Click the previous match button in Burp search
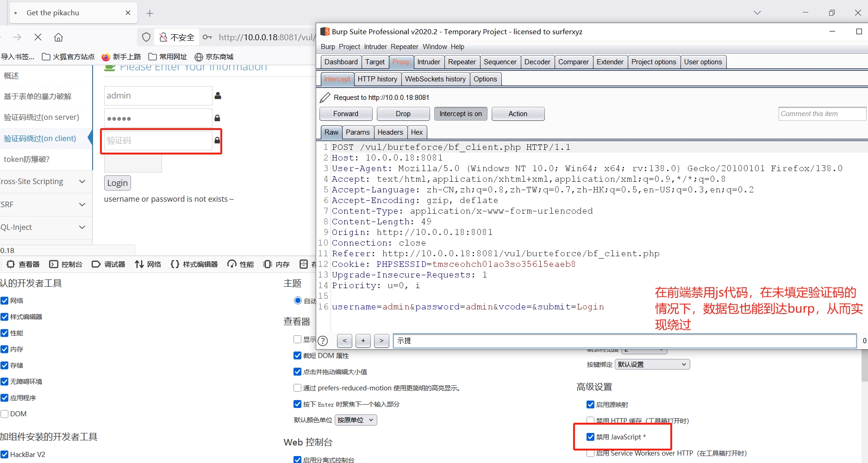Viewport: 868px width, 463px height. (x=344, y=341)
